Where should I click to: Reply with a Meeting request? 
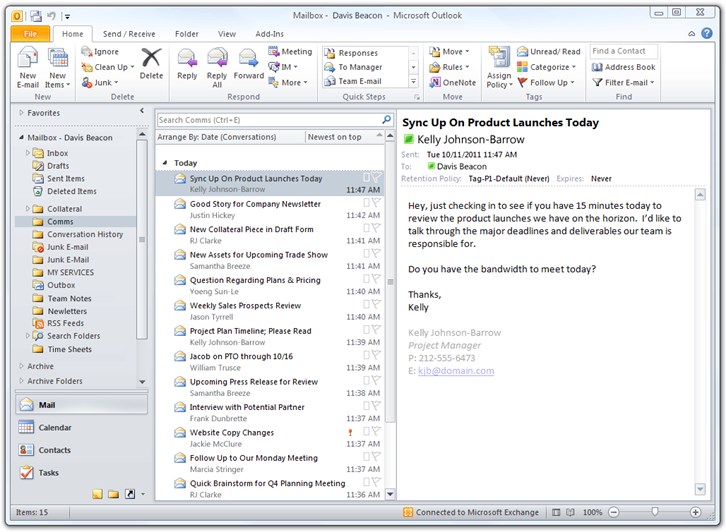click(290, 51)
